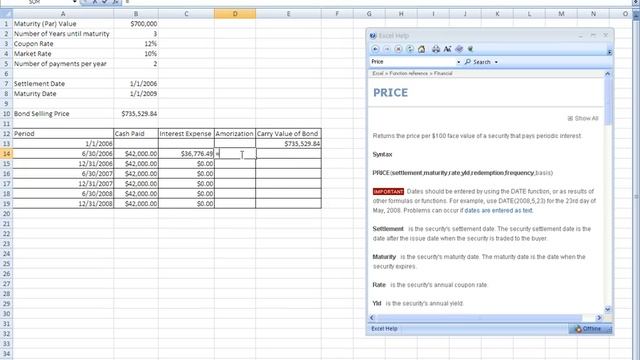Open the Excel breadcrumb link
This screenshot has height=360, width=640.
[378, 73]
